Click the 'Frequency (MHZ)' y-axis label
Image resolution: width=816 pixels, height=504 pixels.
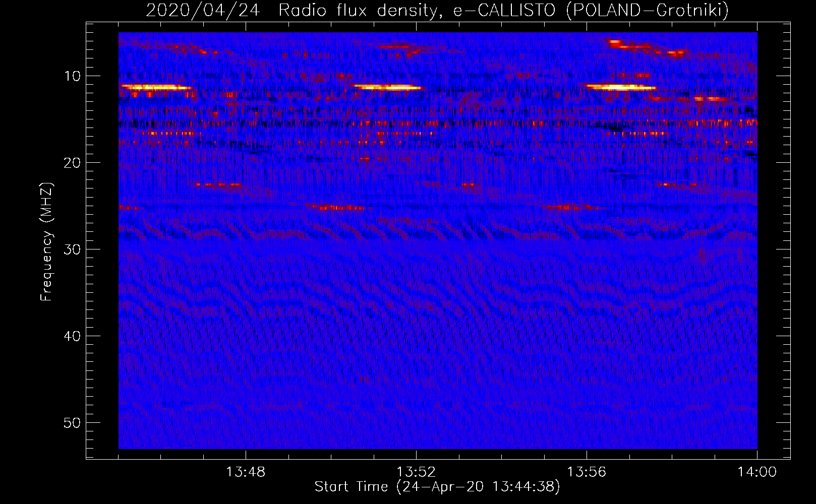coord(46,242)
